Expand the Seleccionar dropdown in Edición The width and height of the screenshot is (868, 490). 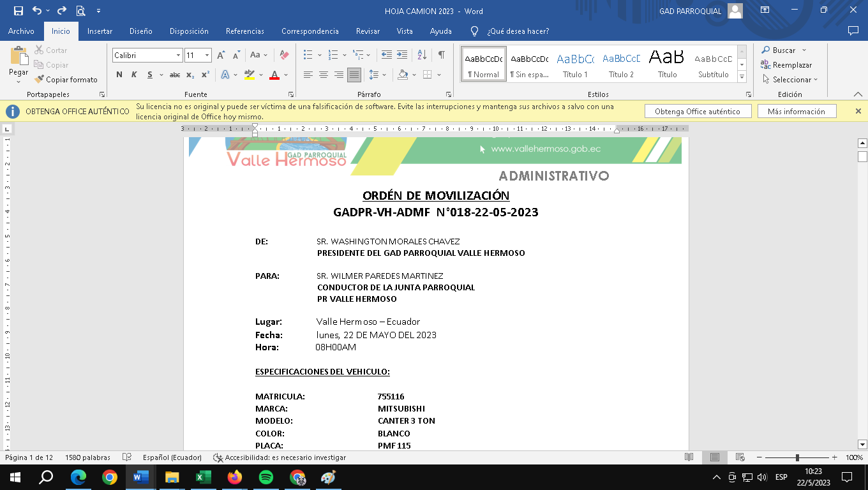pyautogui.click(x=792, y=80)
